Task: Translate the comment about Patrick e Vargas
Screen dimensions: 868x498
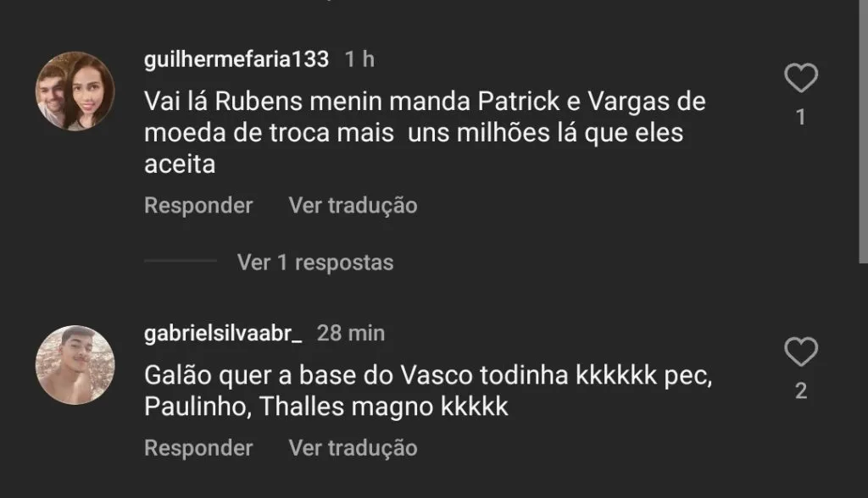Action: click(x=353, y=205)
